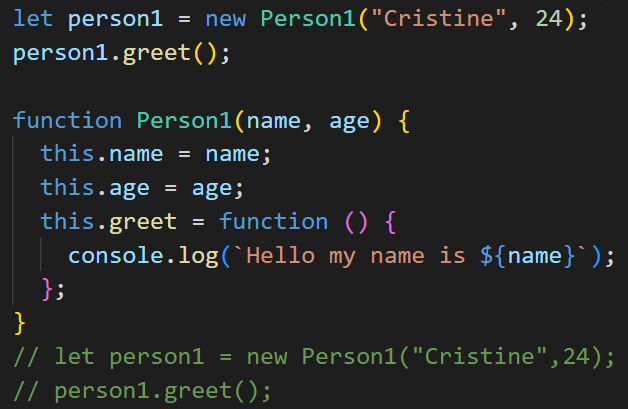Click 'this.age' in the assignment line
The image size is (628, 409).
tap(95, 188)
